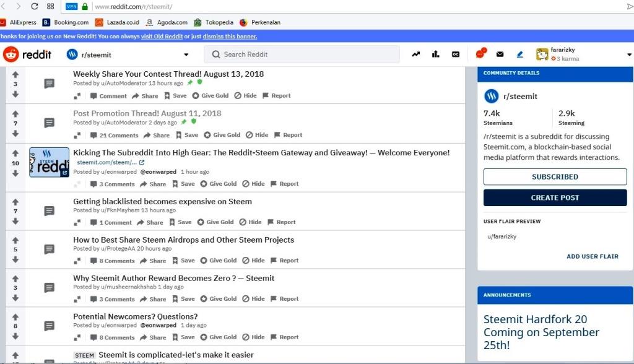The width and height of the screenshot is (634, 364).
Task: Click dismiss this banner link
Action: pyautogui.click(x=230, y=37)
